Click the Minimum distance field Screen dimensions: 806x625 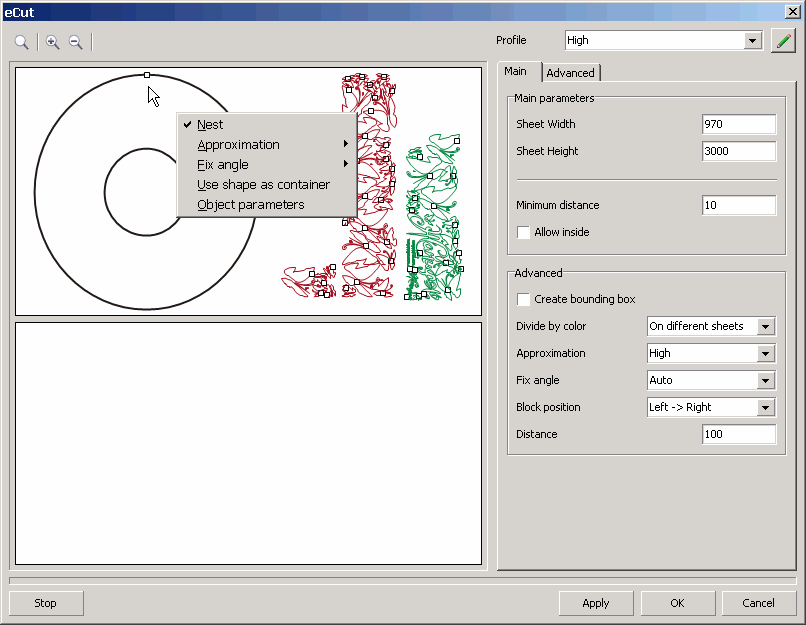(x=739, y=205)
